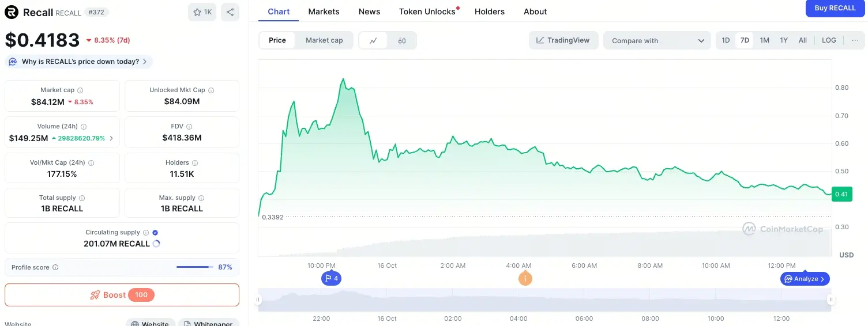The height and width of the screenshot is (326, 868).
Task: Switch to candlestick chart icon
Action: click(x=402, y=40)
